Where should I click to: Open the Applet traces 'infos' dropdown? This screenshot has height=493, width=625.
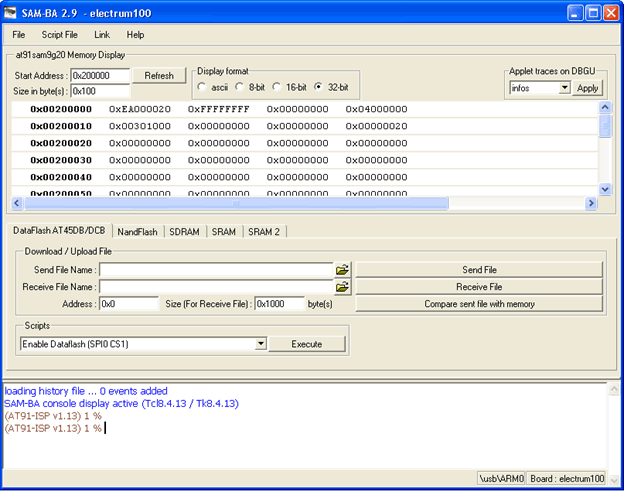564,88
